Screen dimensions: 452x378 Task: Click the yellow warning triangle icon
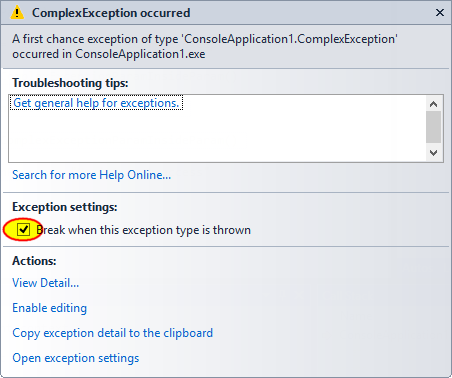click(17, 13)
